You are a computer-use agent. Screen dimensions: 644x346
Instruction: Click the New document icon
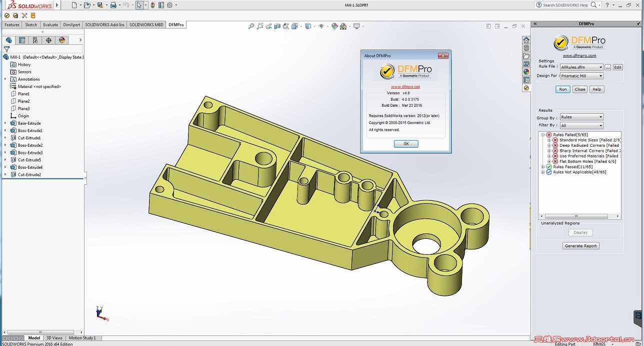[74, 5]
